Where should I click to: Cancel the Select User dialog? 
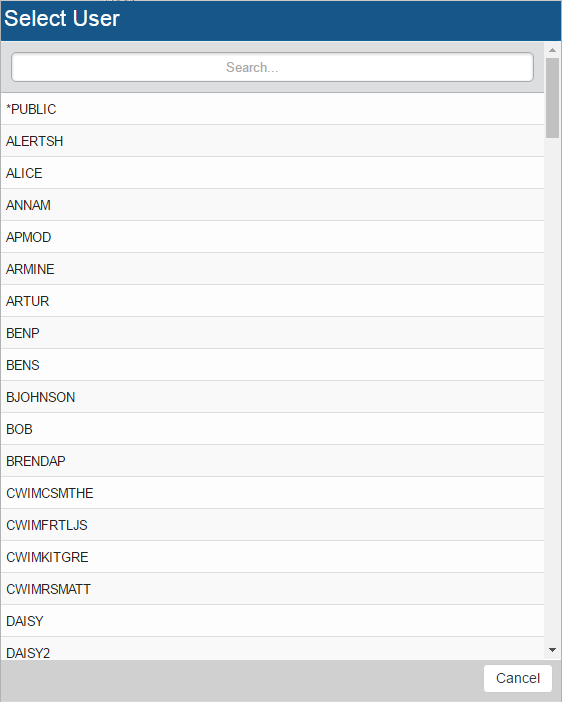tap(518, 678)
